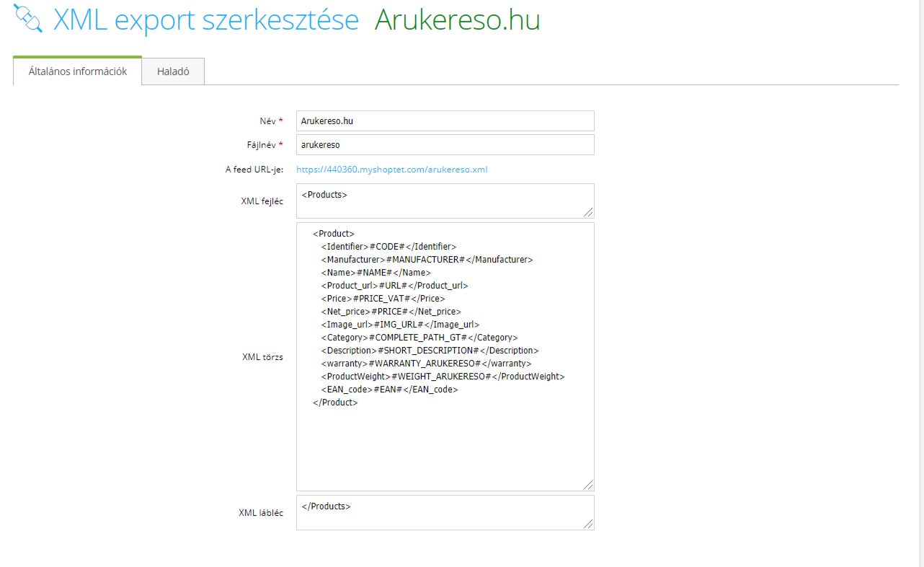The image size is (924, 567).
Task: Click the Category #COMPLETE_PATH_GT# line
Action: point(419,338)
